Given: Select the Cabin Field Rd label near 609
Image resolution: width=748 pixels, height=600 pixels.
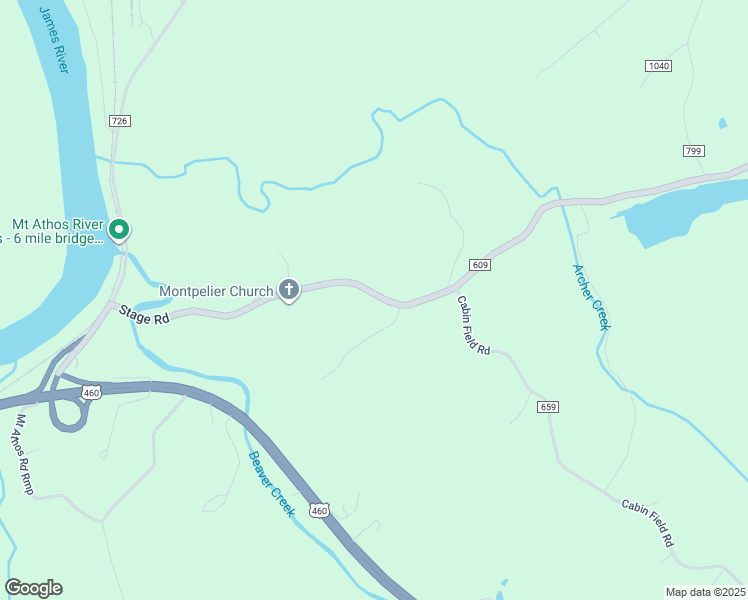Looking at the screenshot, I should tap(473, 325).
